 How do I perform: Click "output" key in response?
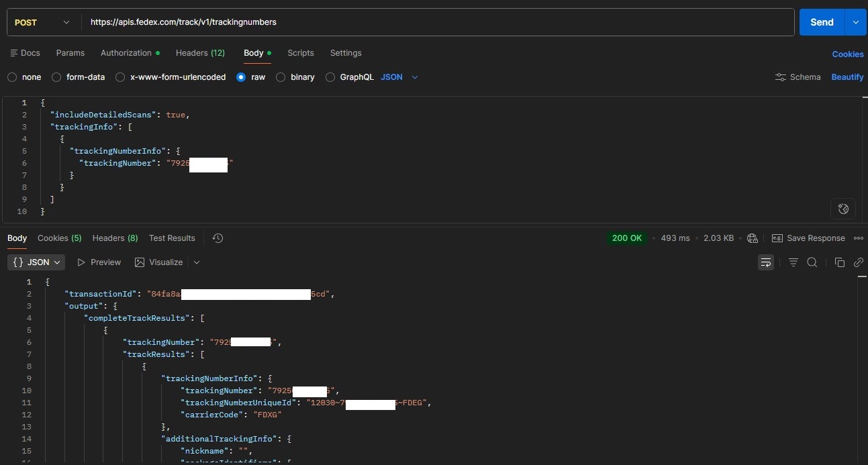coord(84,306)
